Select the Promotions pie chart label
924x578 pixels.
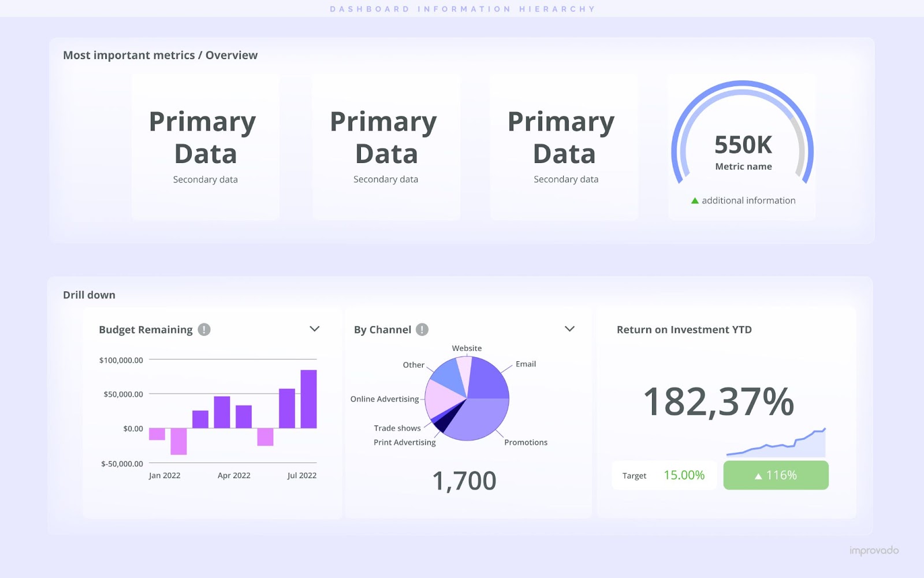(x=525, y=442)
